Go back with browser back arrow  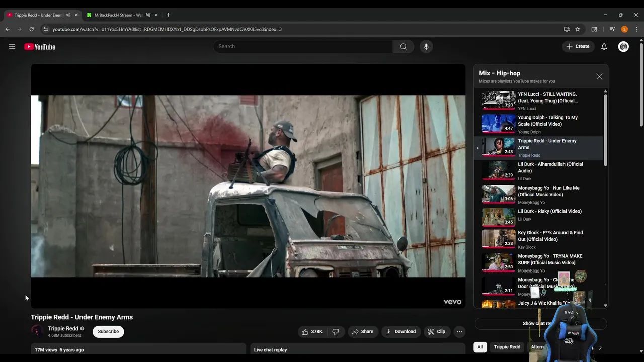pyautogui.click(x=7, y=29)
